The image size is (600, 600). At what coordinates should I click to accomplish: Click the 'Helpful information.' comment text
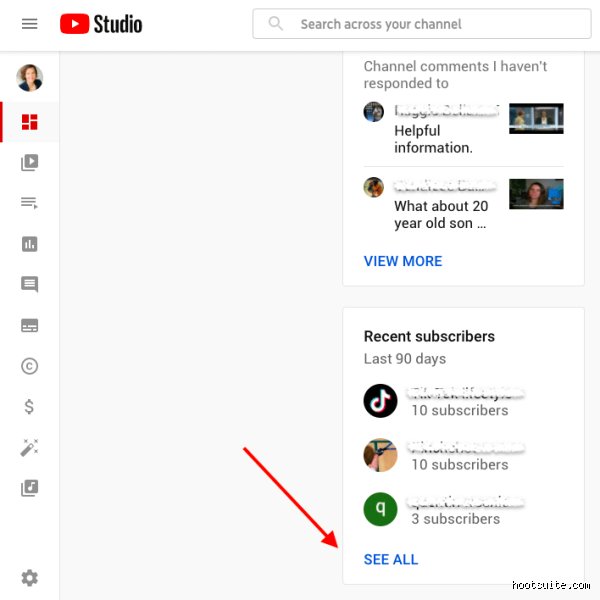point(434,139)
